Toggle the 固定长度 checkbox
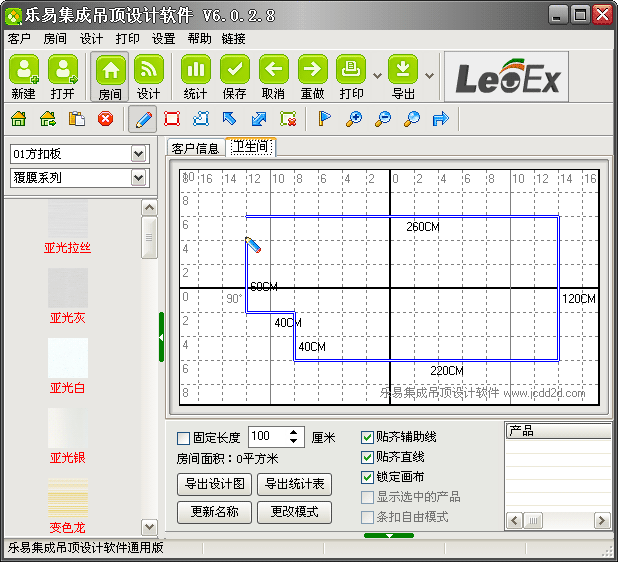This screenshot has width=618, height=562. click(x=183, y=438)
